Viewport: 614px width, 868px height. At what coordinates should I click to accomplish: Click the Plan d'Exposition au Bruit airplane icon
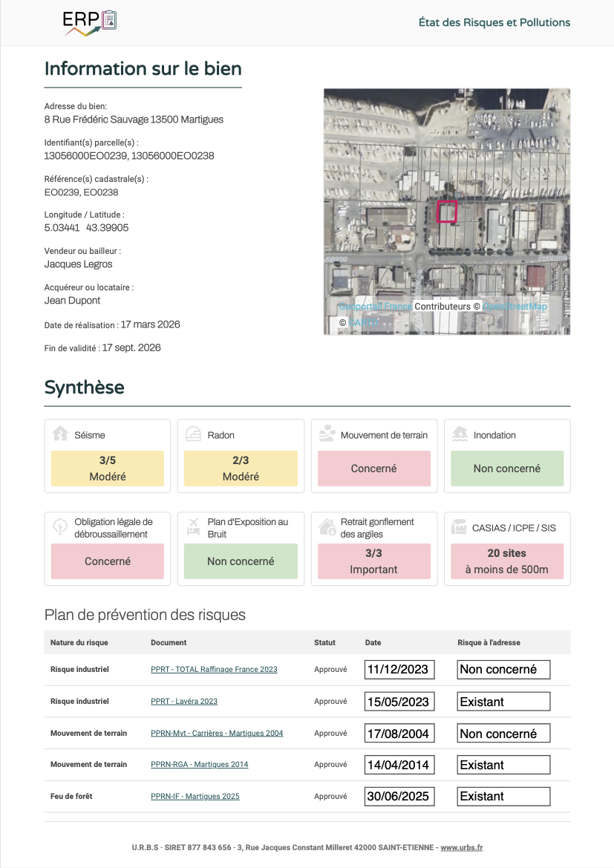(193, 526)
